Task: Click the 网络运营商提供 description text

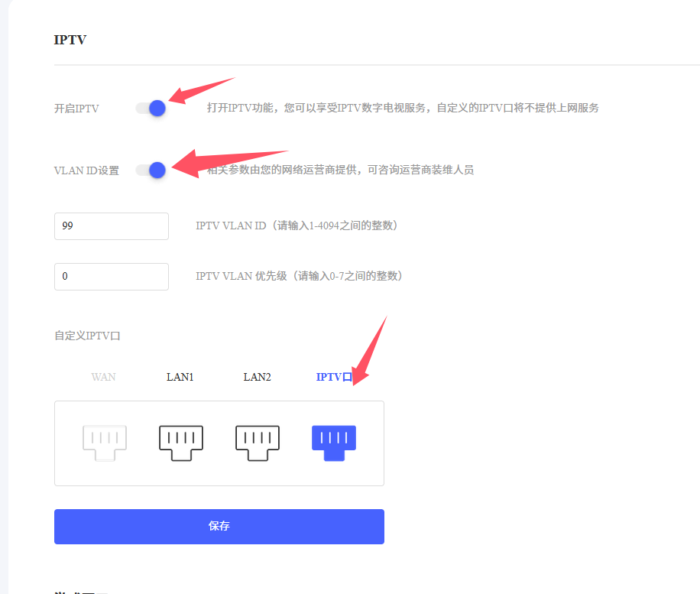Action: (x=340, y=170)
